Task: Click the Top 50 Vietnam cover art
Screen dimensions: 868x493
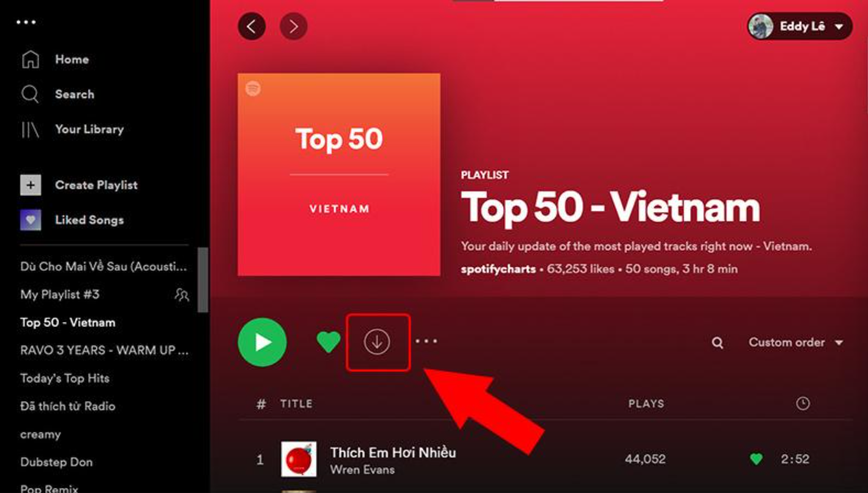Action: (x=339, y=175)
